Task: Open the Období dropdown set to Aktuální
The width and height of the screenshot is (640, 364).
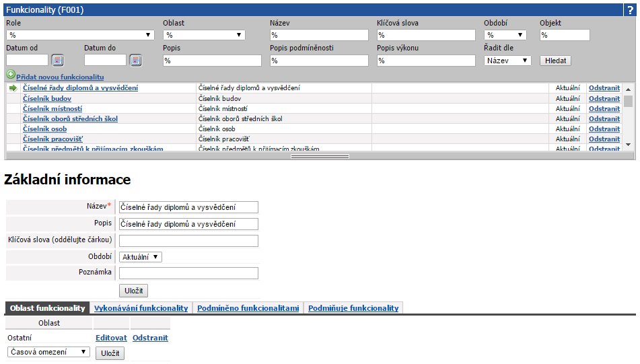Action: coord(141,257)
